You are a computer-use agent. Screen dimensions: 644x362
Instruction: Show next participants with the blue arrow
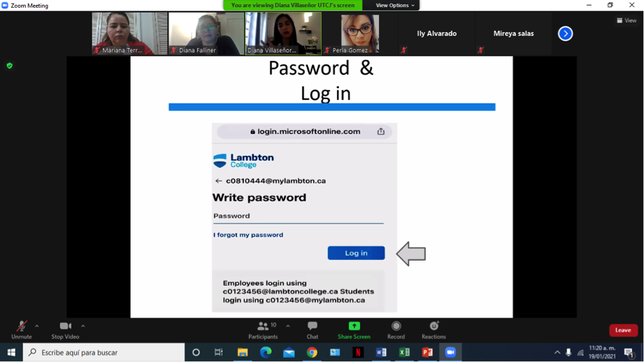click(565, 34)
